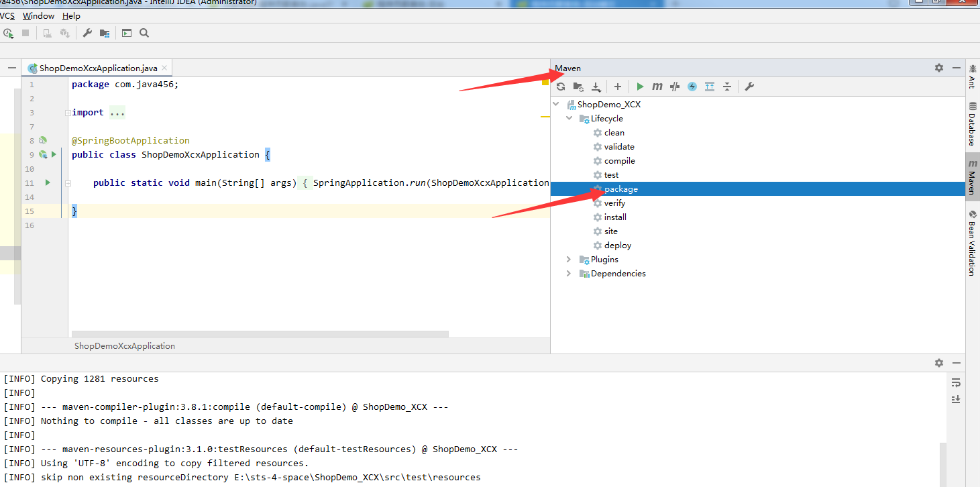Hide the Maven tool window

point(956,68)
